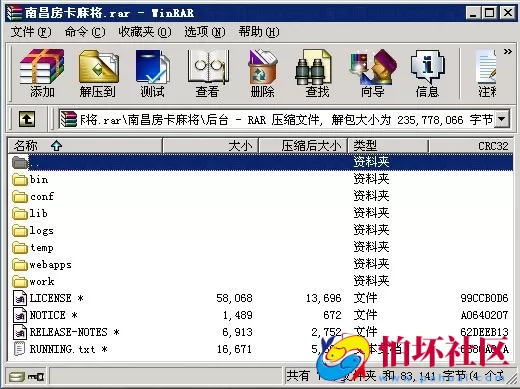Click the NOTICE size value 1,489
Viewport: 520px width, 389px height.
[x=238, y=315]
